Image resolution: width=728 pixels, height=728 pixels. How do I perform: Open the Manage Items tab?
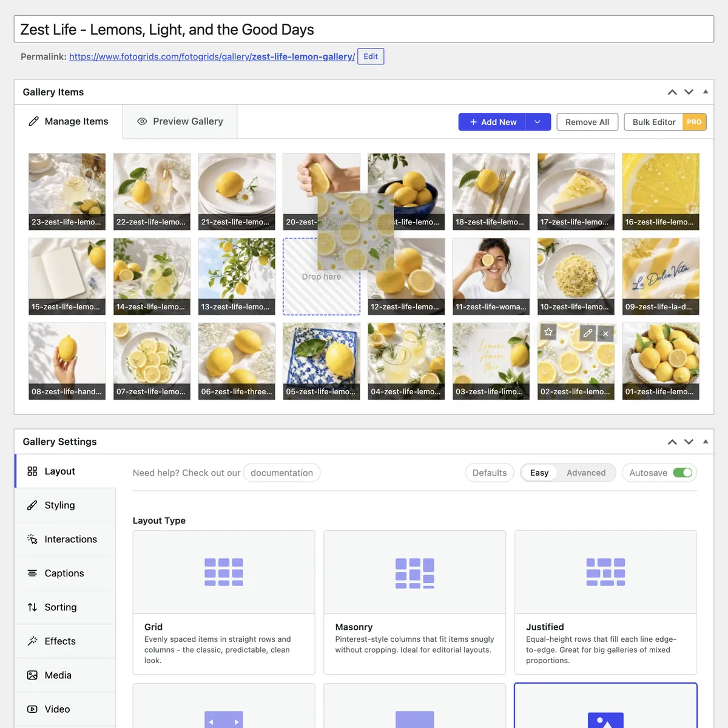69,121
